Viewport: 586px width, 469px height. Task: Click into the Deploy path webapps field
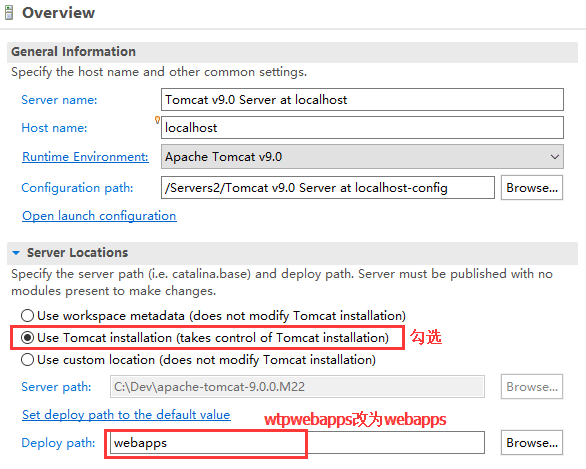click(297, 443)
